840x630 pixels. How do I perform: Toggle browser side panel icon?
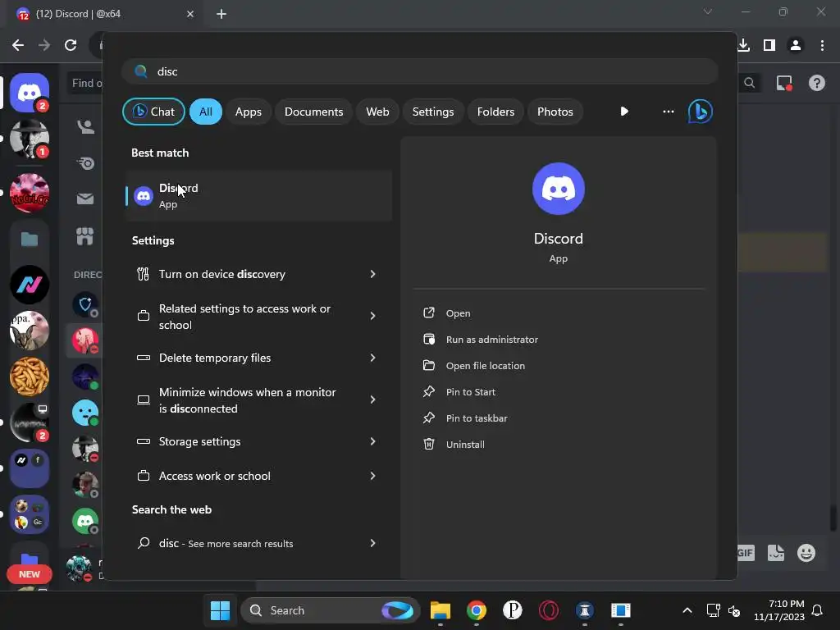pos(769,45)
